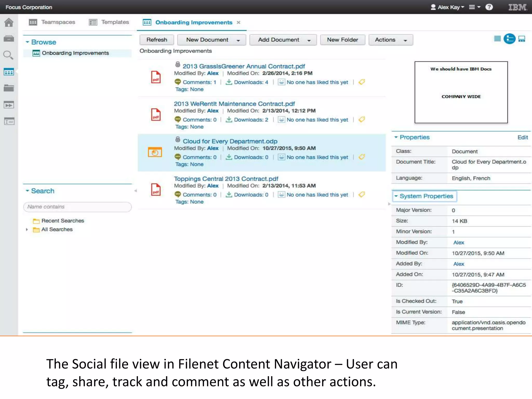Open Add Document dropdown arrow
Viewport: 532px width, 399px height.
[309, 40]
